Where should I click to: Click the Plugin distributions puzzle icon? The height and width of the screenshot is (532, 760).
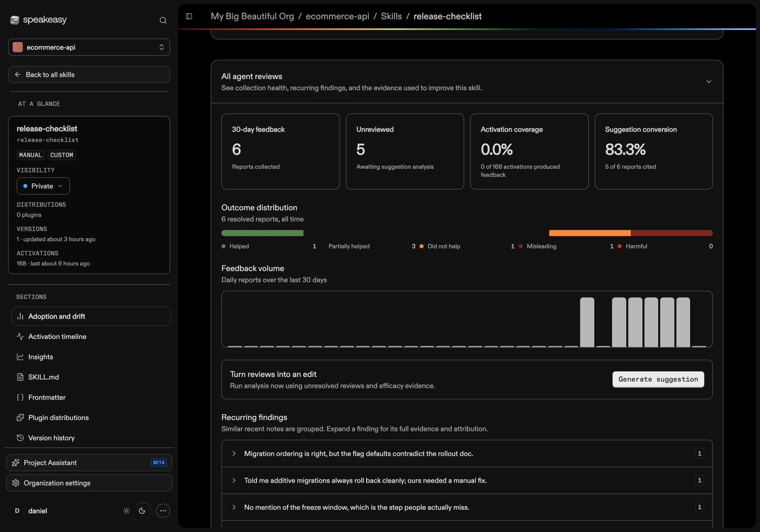tap(20, 418)
